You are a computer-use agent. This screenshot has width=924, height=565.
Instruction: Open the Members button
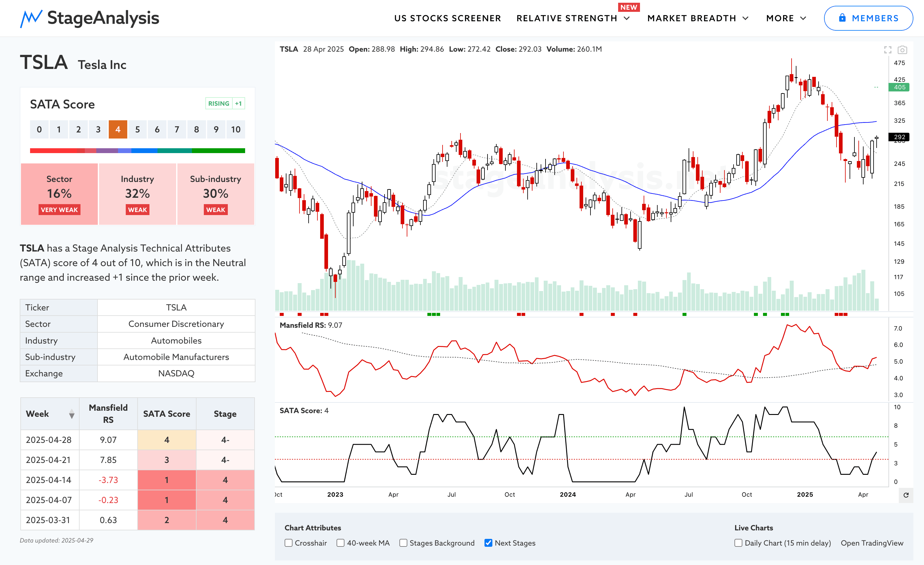(868, 18)
